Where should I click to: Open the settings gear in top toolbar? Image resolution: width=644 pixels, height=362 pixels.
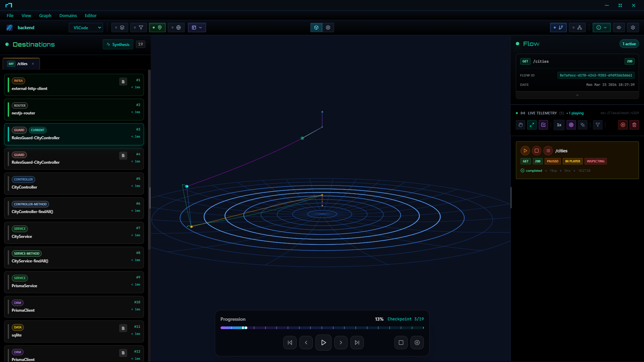[x=633, y=28]
